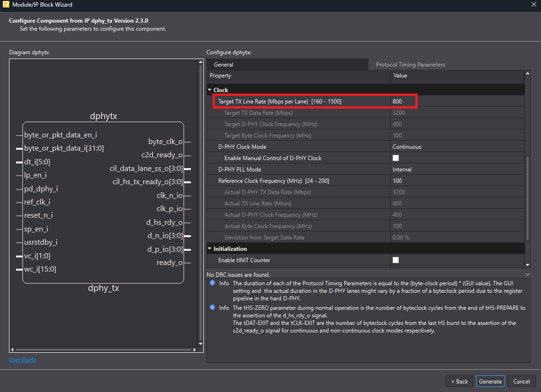This screenshot has width=541, height=392.
Task: Enable Manual Control of D-PHY Clock checkbox
Action: pyautogui.click(x=396, y=158)
